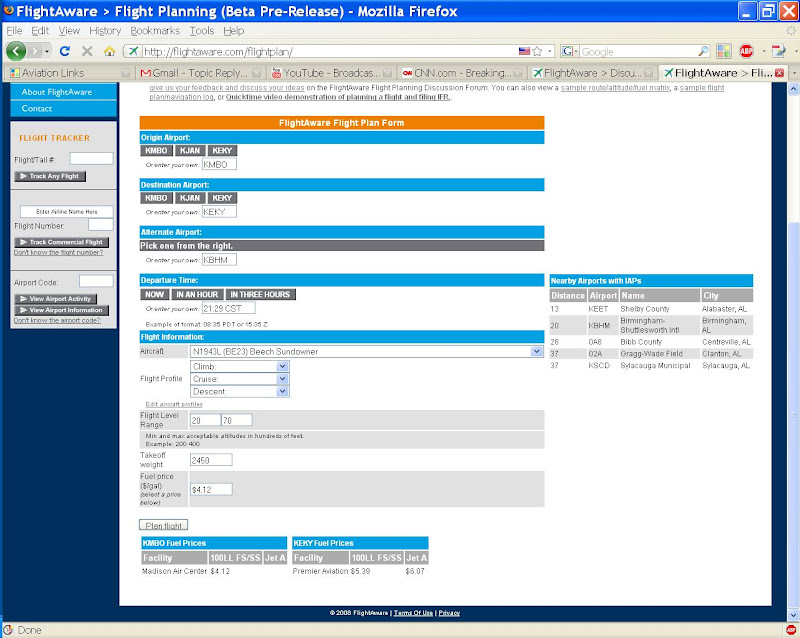Click the colorful grid toolbar icon

pos(723,51)
